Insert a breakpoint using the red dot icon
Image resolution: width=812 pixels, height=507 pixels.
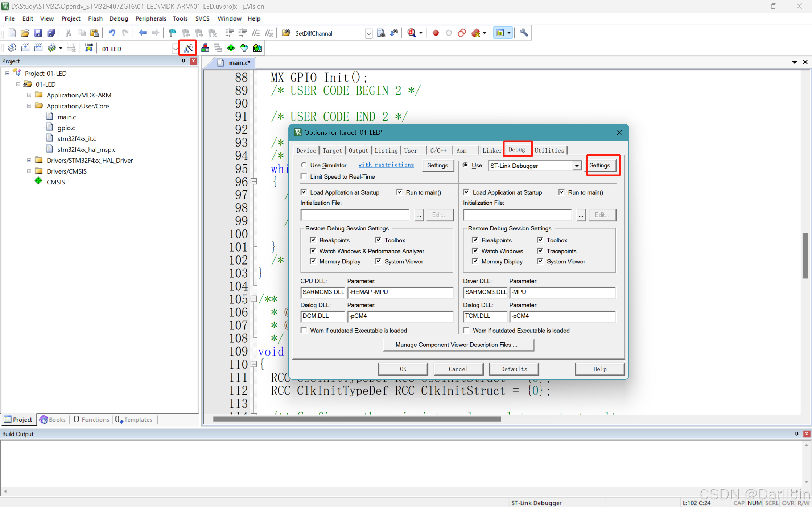click(x=436, y=33)
